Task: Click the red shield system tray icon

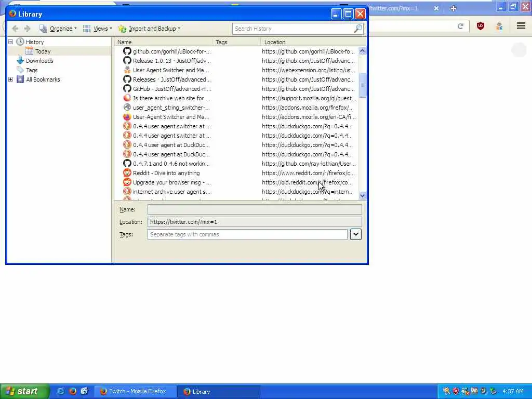Action: tap(456, 391)
